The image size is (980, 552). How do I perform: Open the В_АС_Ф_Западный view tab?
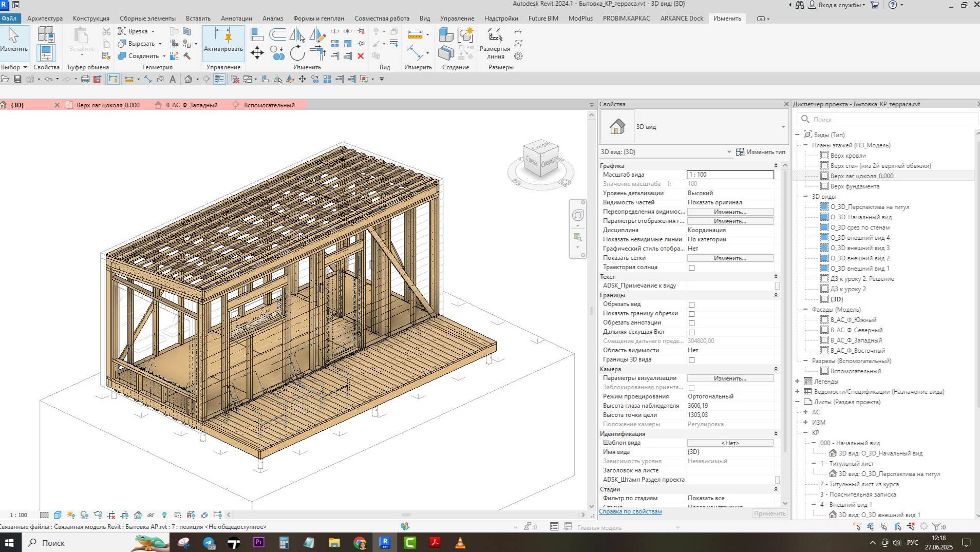191,105
